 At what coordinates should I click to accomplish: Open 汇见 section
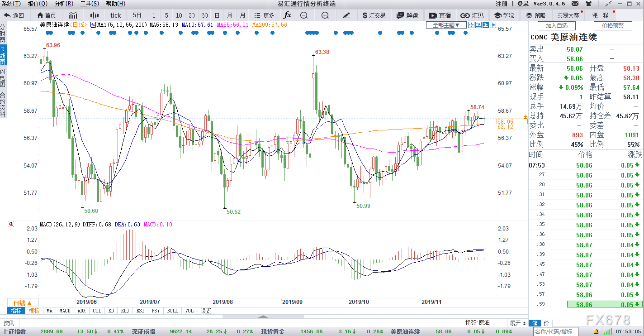click(x=472, y=15)
